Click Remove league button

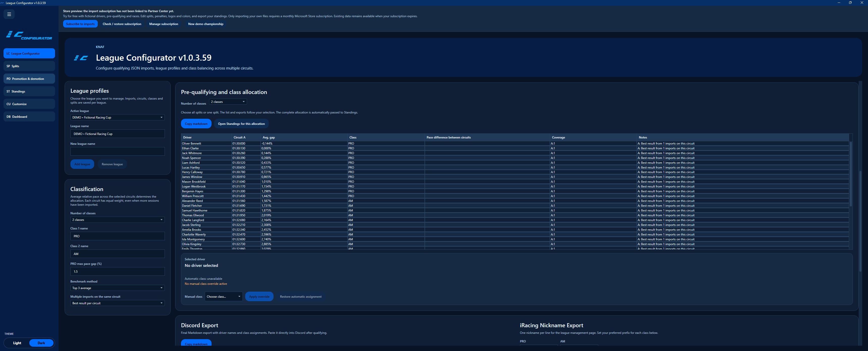(x=112, y=164)
